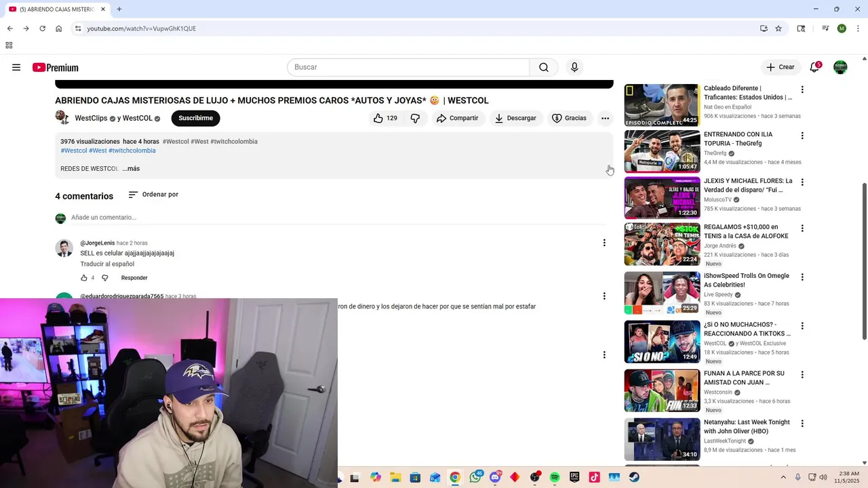Click Compartir share button
The width and height of the screenshot is (868, 488).
point(458,118)
